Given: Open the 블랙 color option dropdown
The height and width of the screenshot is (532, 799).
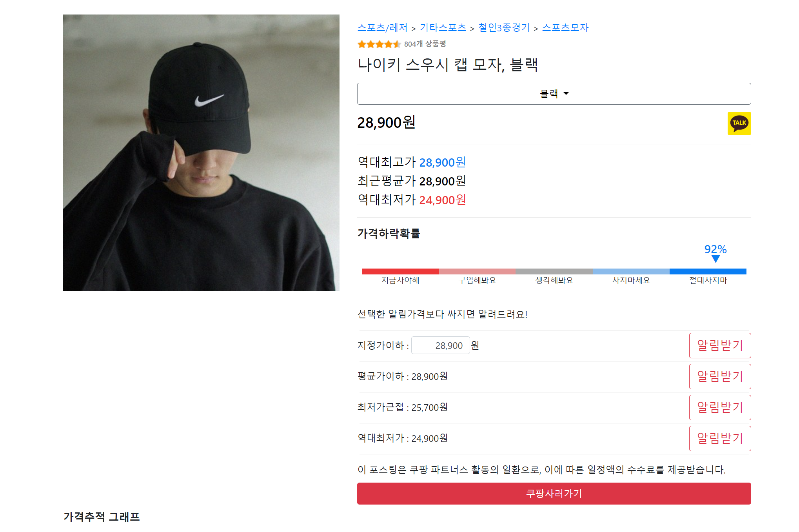Looking at the screenshot, I should point(554,94).
